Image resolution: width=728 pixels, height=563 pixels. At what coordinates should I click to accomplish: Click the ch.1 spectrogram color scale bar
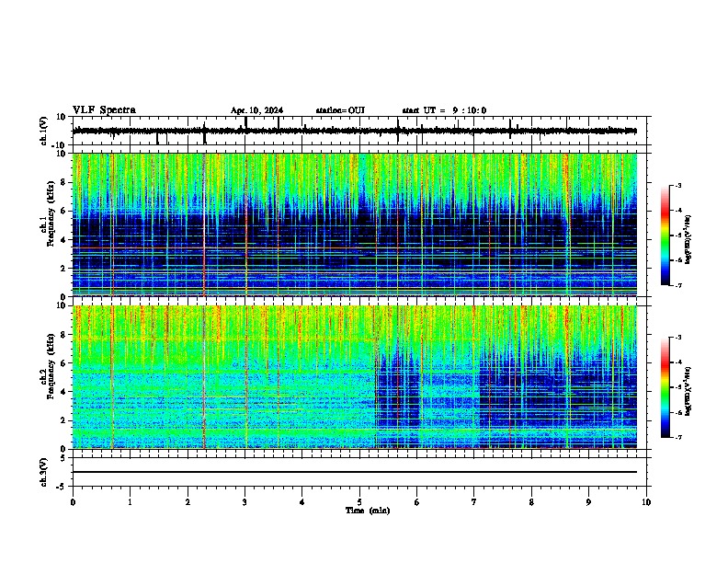tap(665, 236)
